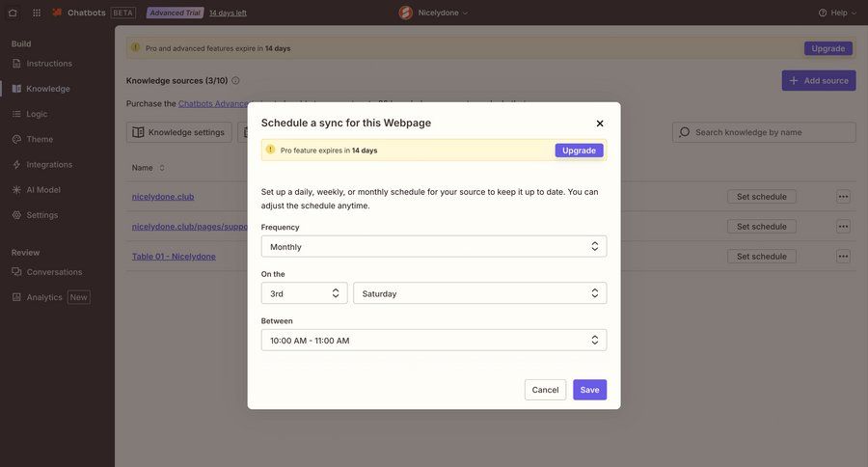Click the BETA badge next to Chatbots

pos(122,13)
